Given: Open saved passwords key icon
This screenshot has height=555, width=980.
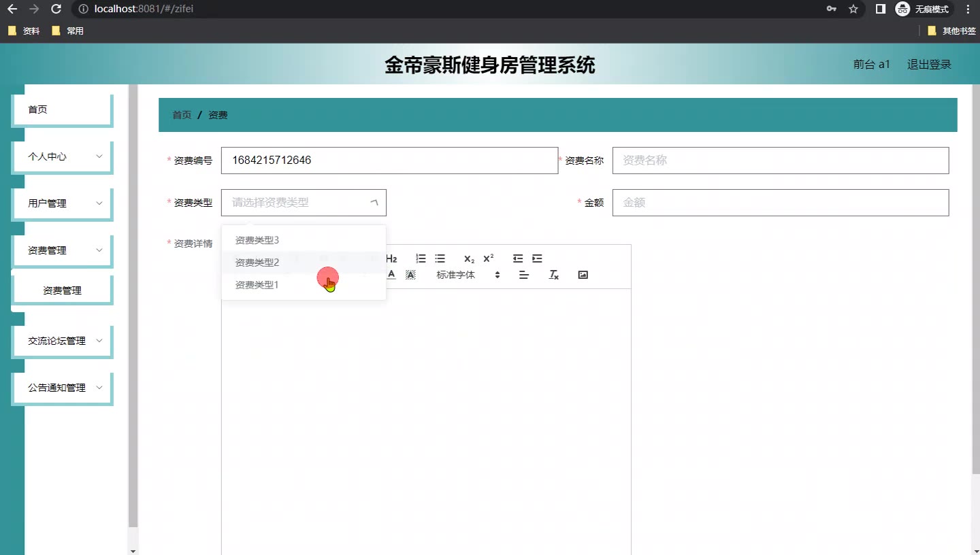Looking at the screenshot, I should (831, 9).
